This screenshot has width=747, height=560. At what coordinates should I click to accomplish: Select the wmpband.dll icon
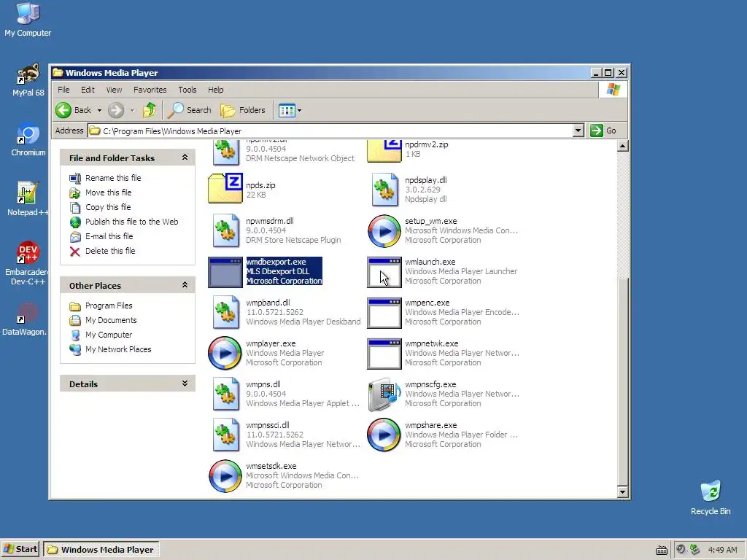coord(225,312)
